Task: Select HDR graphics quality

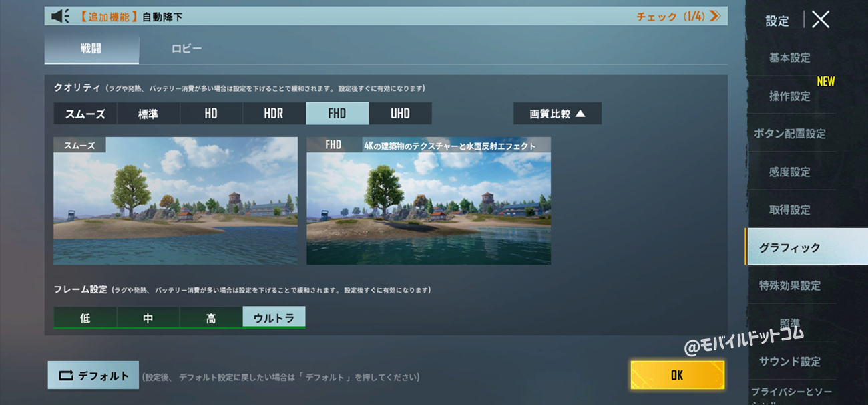Action: 274,114
